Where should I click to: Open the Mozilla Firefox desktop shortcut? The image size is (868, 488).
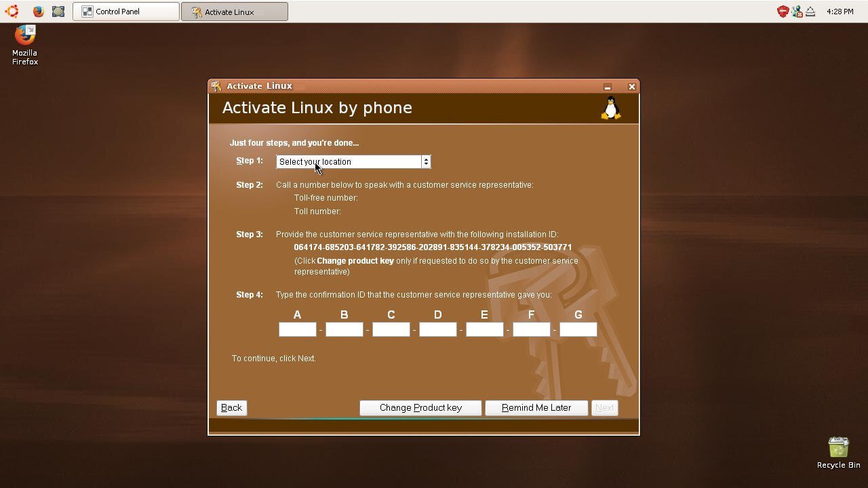coord(25,45)
